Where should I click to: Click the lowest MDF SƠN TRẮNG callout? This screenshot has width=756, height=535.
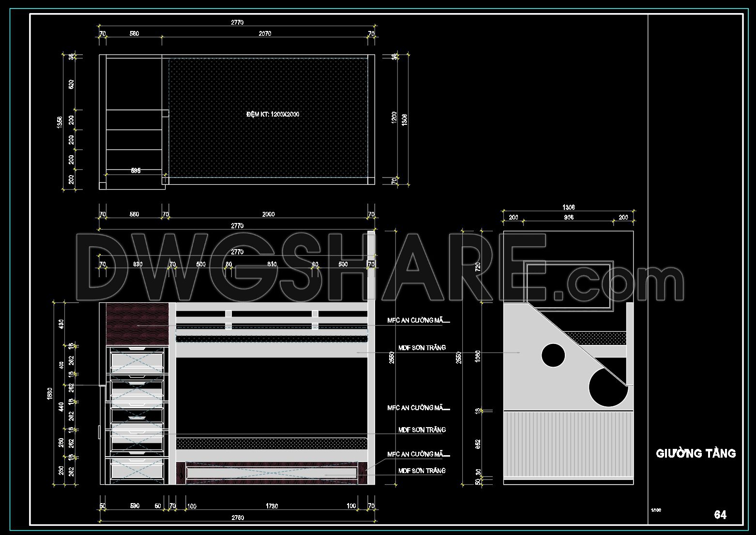coord(421,470)
